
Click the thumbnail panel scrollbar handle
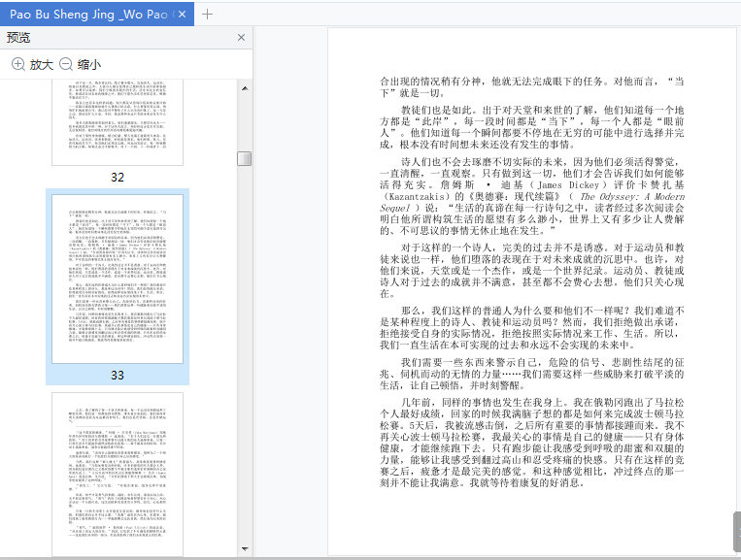click(245, 158)
